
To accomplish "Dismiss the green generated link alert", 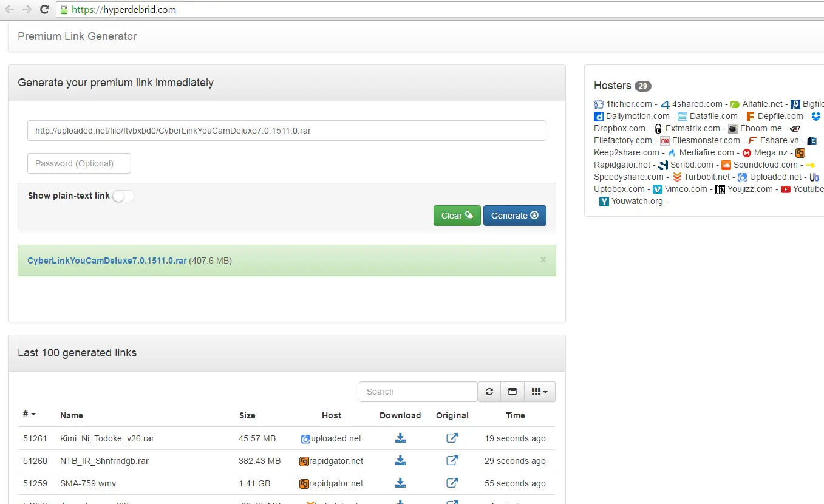I will pyautogui.click(x=543, y=259).
